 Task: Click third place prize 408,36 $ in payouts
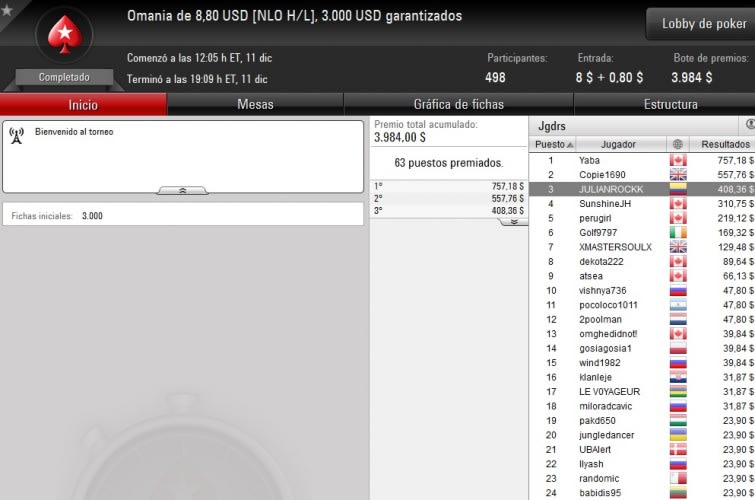[508, 211]
